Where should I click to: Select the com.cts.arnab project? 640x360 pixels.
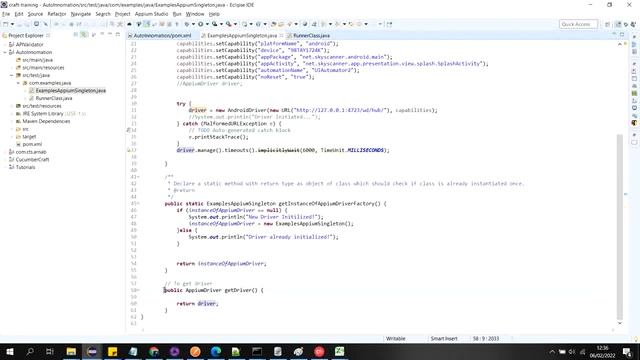click(x=31, y=152)
